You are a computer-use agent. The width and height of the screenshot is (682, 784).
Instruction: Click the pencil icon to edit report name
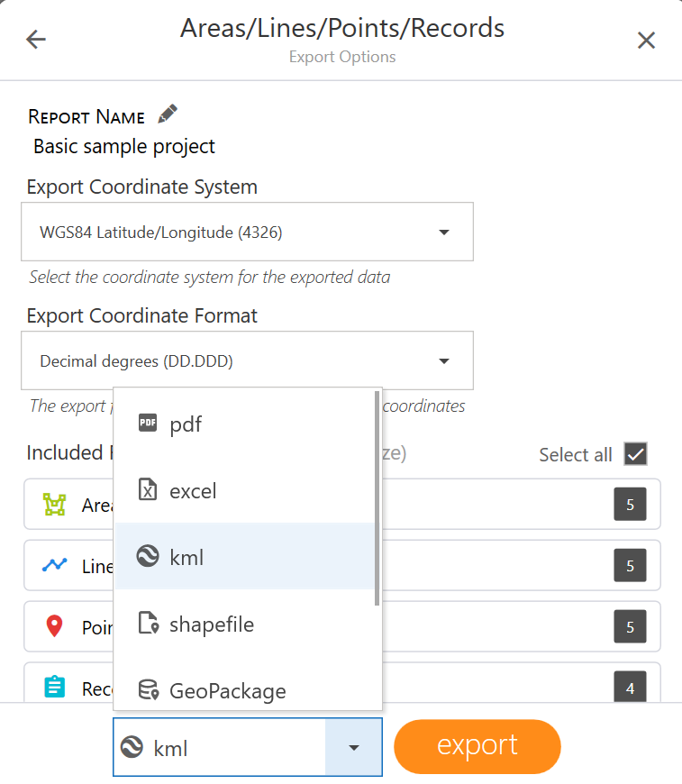pos(168,114)
